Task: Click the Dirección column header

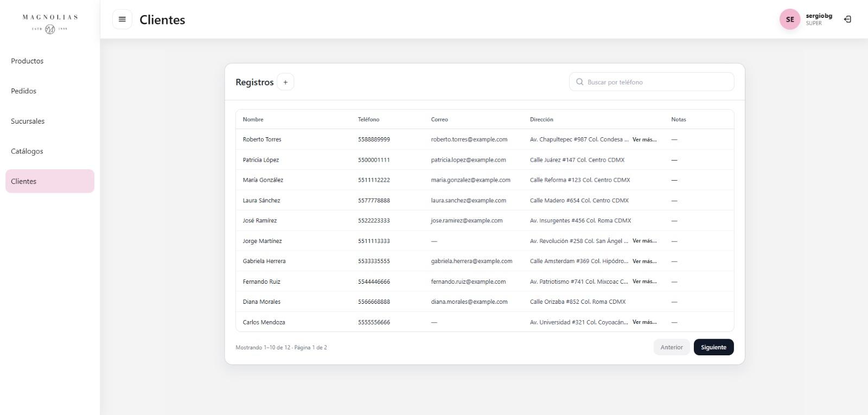Action: coord(541,119)
